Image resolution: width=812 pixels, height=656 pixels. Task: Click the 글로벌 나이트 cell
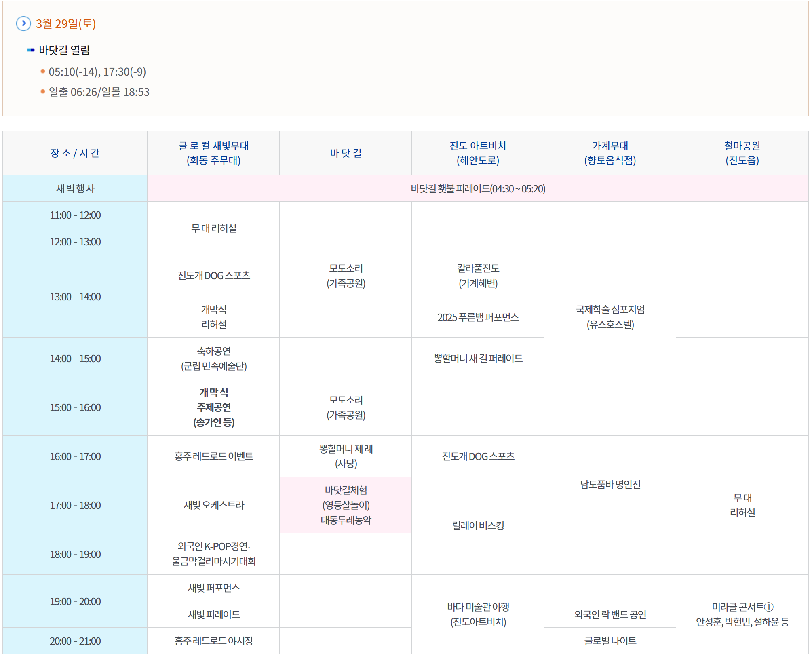tap(610, 641)
